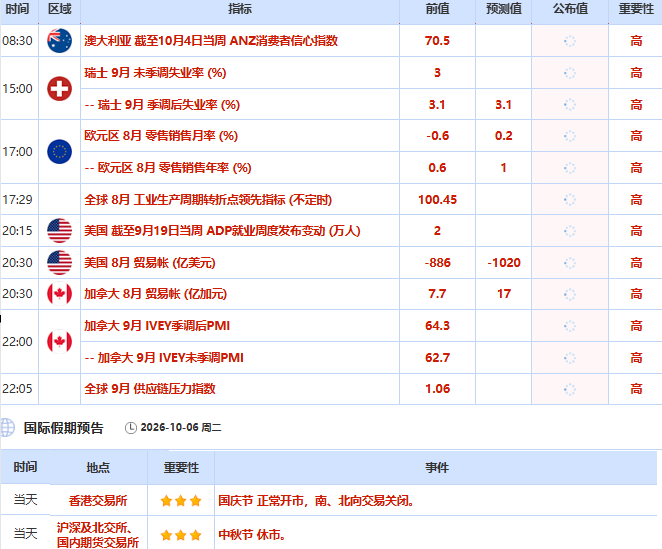Open 瑞士 9月 未季调失业率 indicator
Screen dimensions: 662x549
pos(155,73)
